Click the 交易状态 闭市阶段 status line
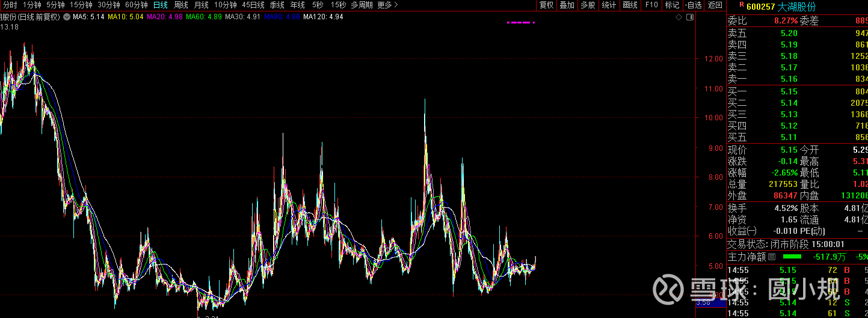The height and width of the screenshot is (318, 868). point(786,244)
